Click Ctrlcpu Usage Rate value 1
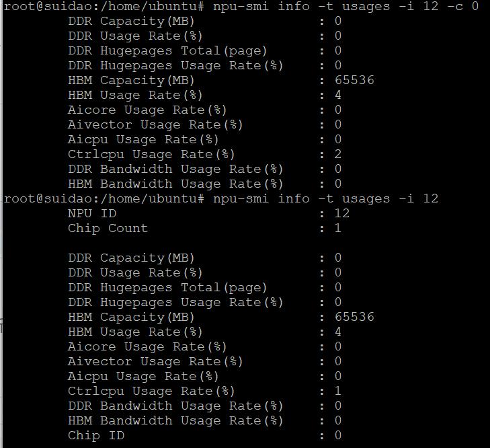The image size is (490, 448). click(338, 391)
